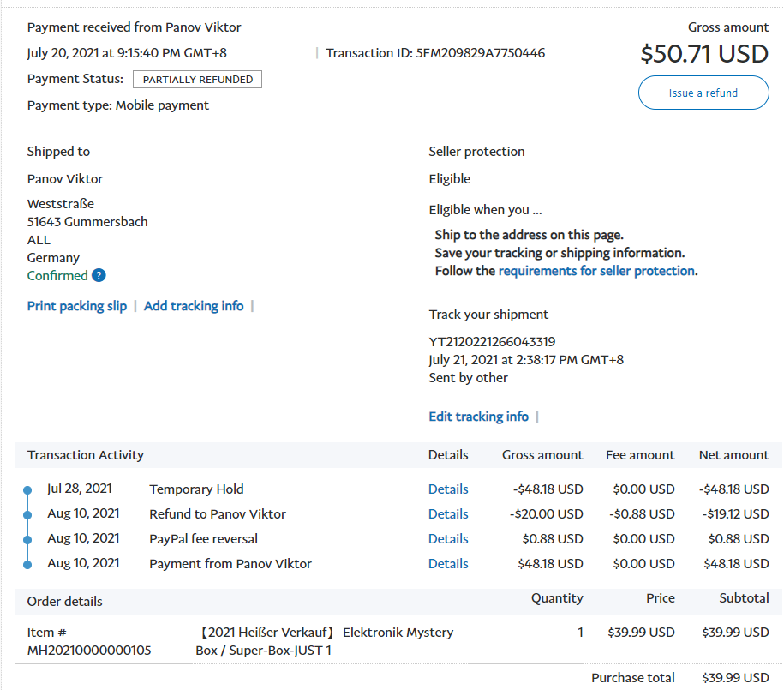View Details for Refund to Panov Viktor
This screenshot has width=784, height=690.
click(x=448, y=514)
